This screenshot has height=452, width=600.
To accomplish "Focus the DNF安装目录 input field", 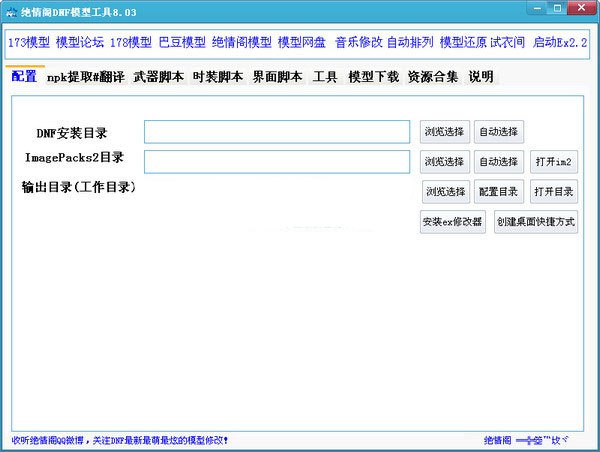I will pos(277,132).
